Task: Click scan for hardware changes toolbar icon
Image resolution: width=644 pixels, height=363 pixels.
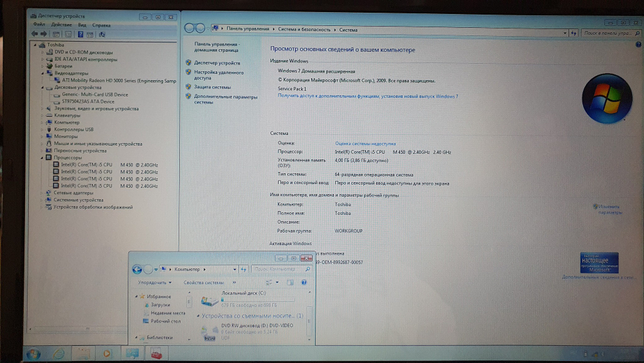Action: tap(102, 35)
